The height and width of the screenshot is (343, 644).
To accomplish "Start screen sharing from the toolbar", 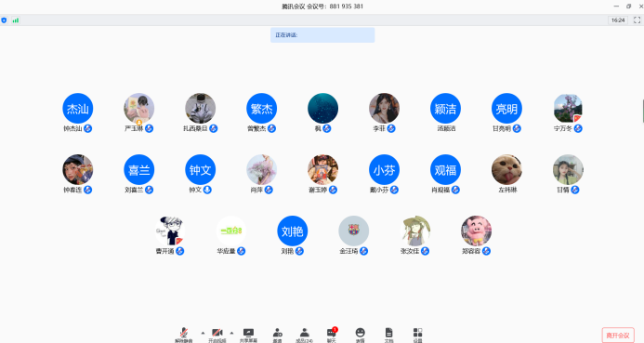I will click(x=248, y=335).
